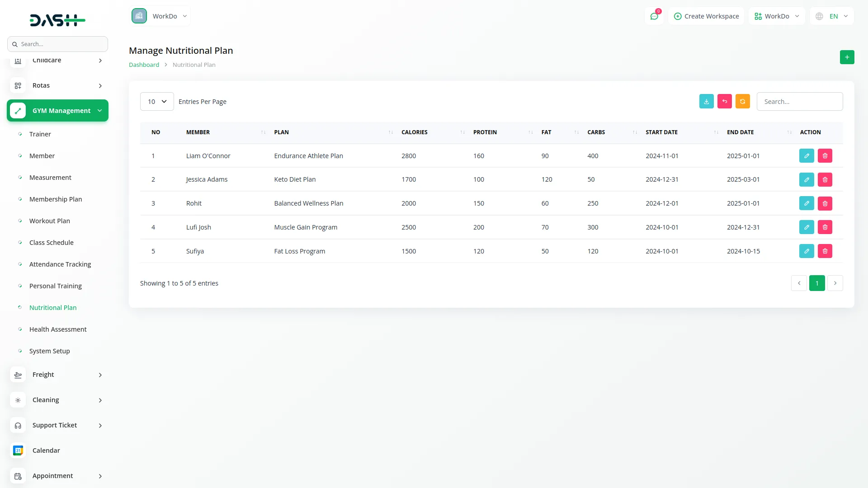Click the blue download export icon
Image resolution: width=868 pixels, height=488 pixels.
click(706, 102)
